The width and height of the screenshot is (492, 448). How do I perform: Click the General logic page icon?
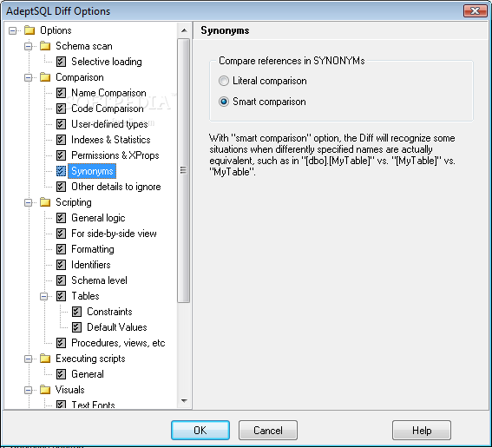click(61, 218)
